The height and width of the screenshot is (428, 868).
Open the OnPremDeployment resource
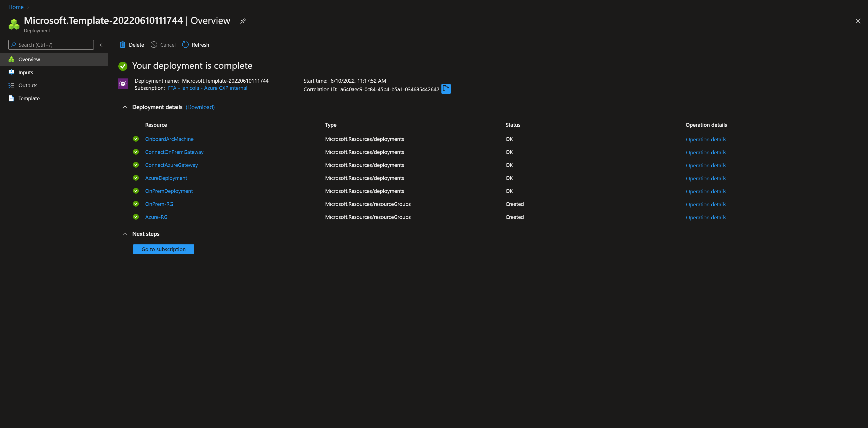point(169,191)
